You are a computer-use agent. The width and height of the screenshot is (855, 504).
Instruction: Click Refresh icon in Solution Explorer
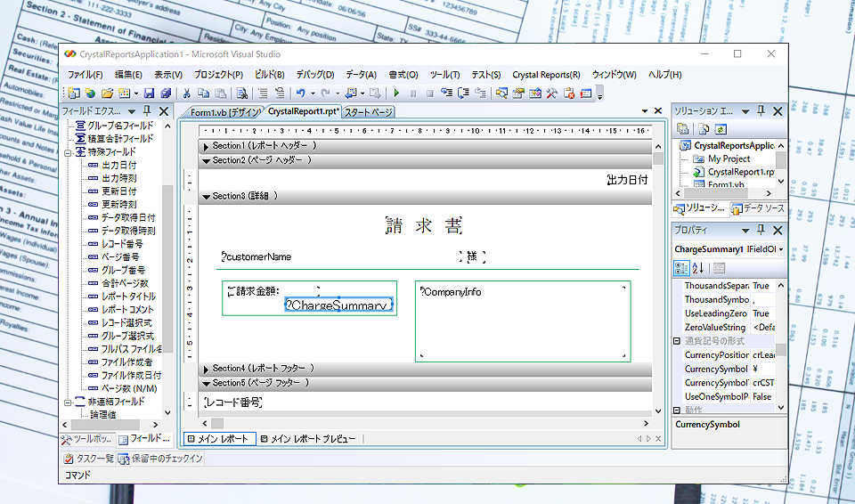click(721, 129)
